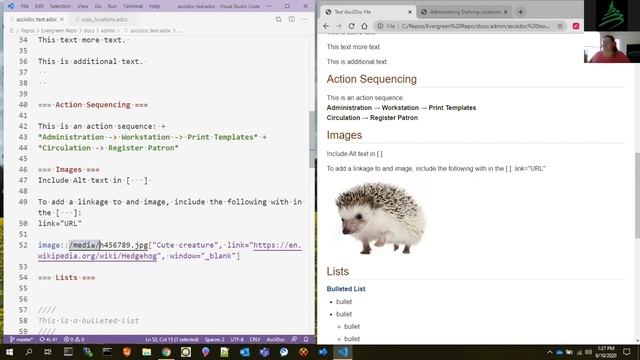Open the Windows Start menu
Image resolution: width=640 pixels, height=360 pixels.
(9, 352)
